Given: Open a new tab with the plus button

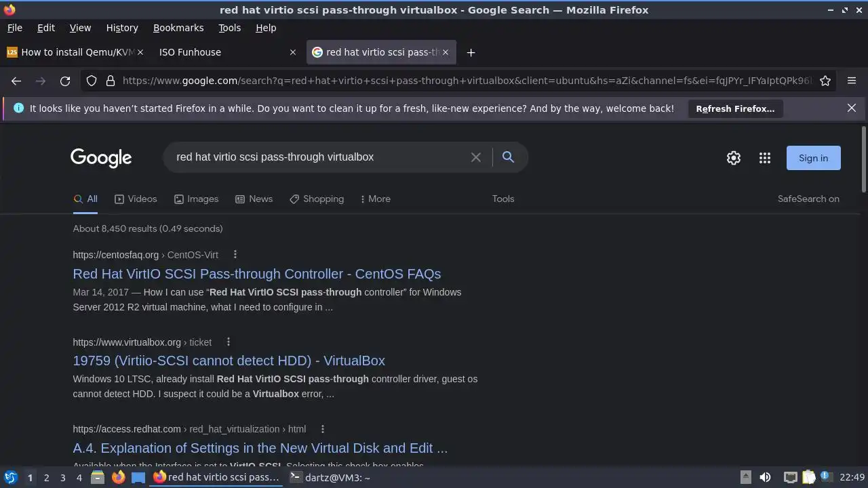Looking at the screenshot, I should click(471, 52).
